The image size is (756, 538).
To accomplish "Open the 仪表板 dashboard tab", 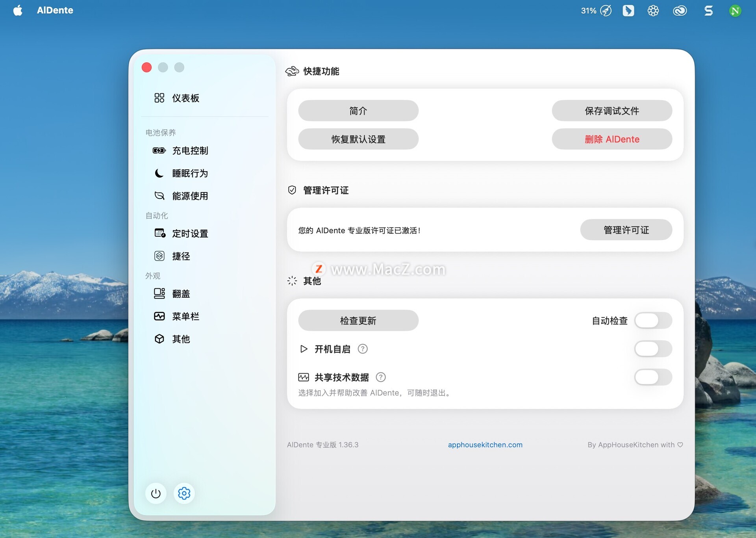I will pyautogui.click(x=185, y=98).
